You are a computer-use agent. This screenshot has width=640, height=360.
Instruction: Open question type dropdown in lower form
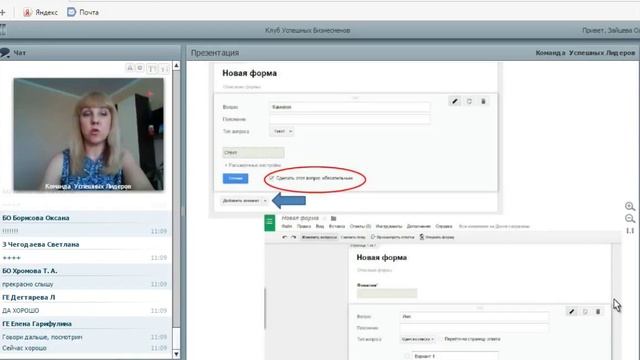coord(418,339)
